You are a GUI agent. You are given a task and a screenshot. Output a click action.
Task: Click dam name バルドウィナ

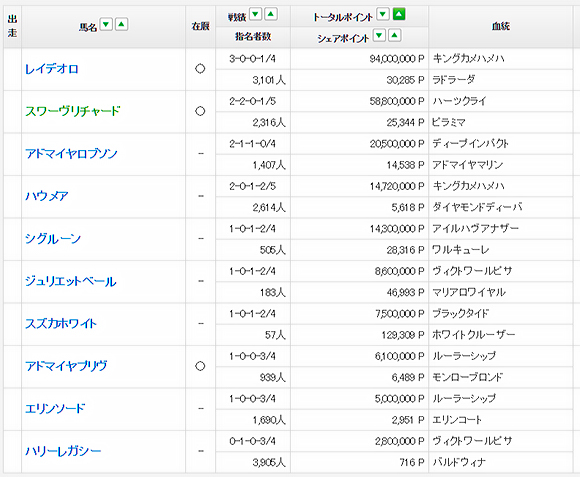(x=459, y=463)
